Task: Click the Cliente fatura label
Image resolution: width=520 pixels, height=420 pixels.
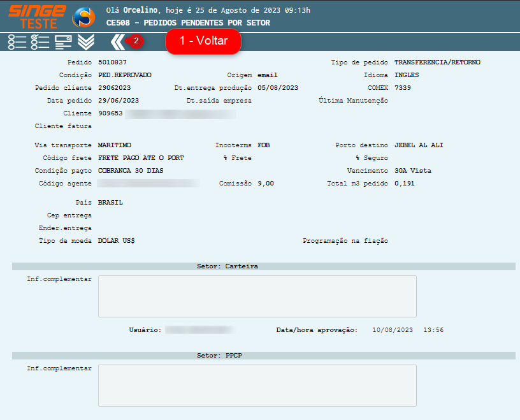Action: click(63, 126)
